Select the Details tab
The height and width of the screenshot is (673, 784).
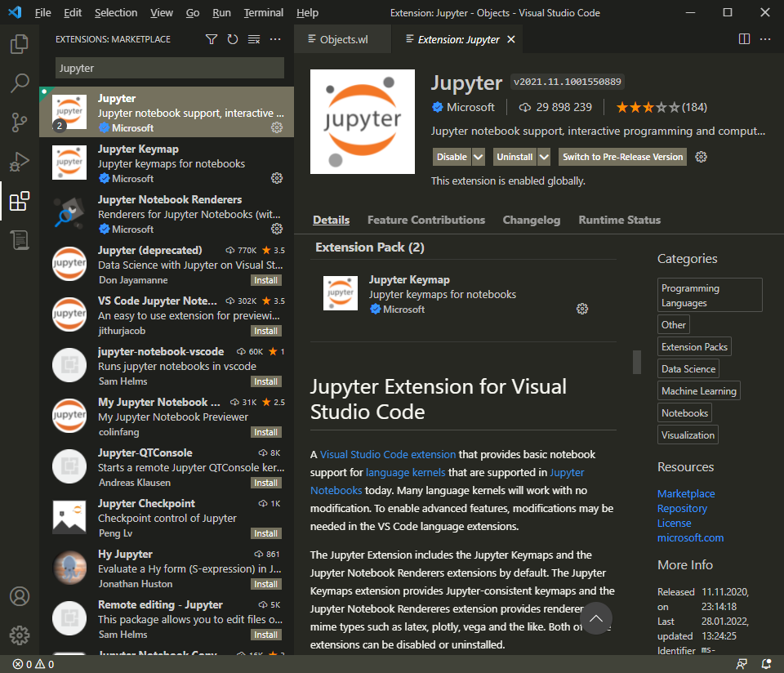(331, 220)
